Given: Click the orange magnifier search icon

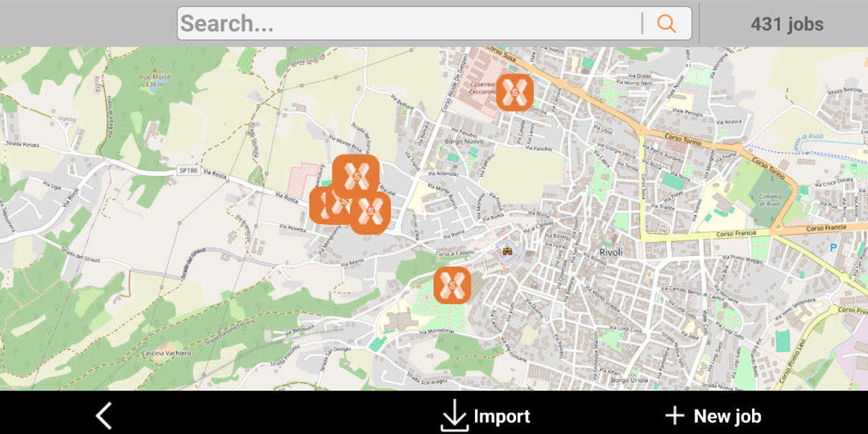Looking at the screenshot, I should [666, 24].
